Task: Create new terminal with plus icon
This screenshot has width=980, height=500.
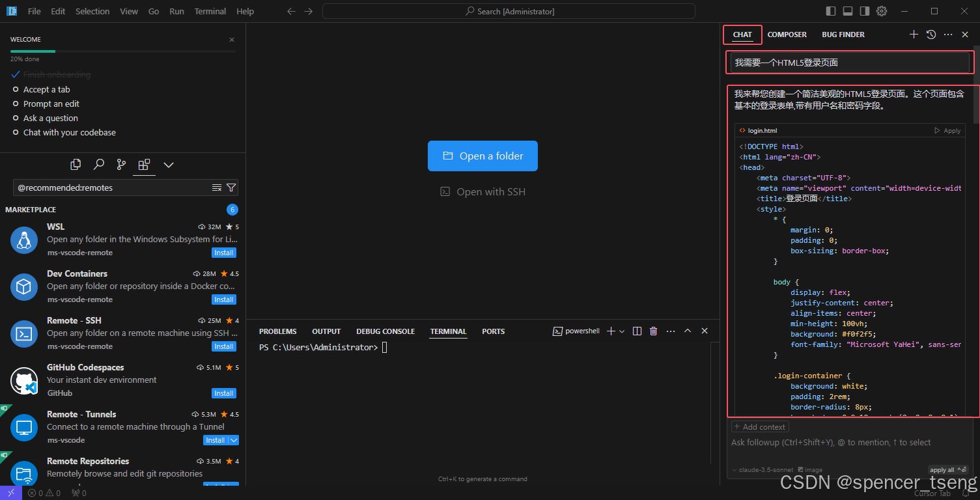Action: click(611, 331)
